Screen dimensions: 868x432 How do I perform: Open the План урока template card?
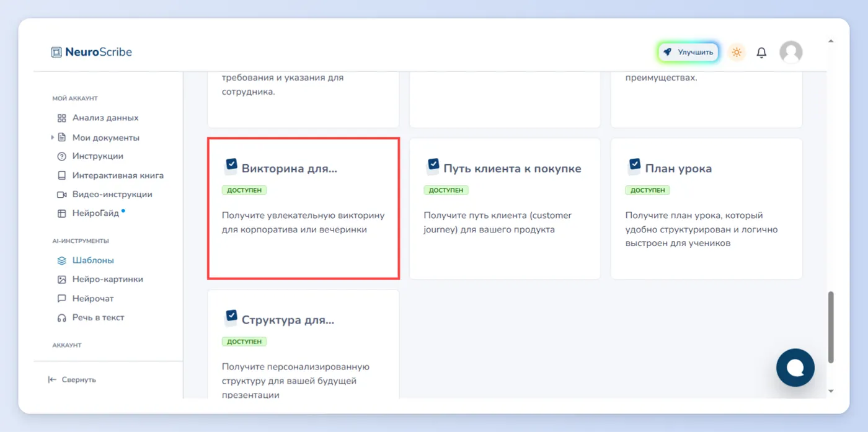[706, 208]
